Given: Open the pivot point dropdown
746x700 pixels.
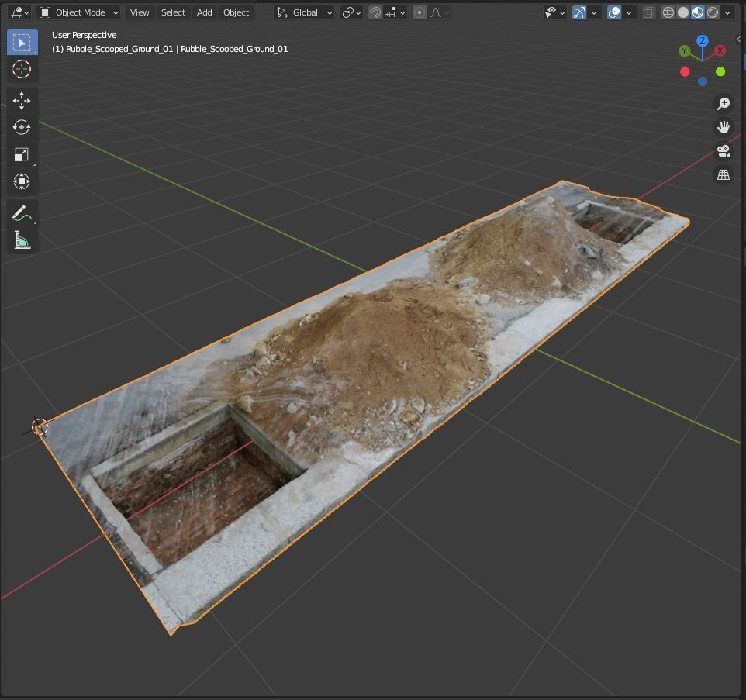Looking at the screenshot, I should click(x=351, y=12).
